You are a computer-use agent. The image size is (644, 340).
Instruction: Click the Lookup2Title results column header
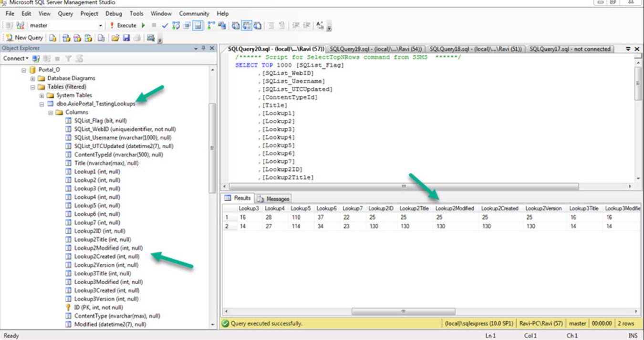pos(414,208)
